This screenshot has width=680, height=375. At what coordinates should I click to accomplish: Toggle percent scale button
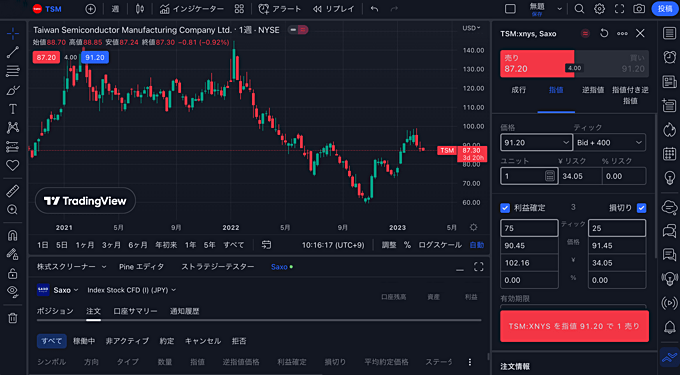click(407, 245)
